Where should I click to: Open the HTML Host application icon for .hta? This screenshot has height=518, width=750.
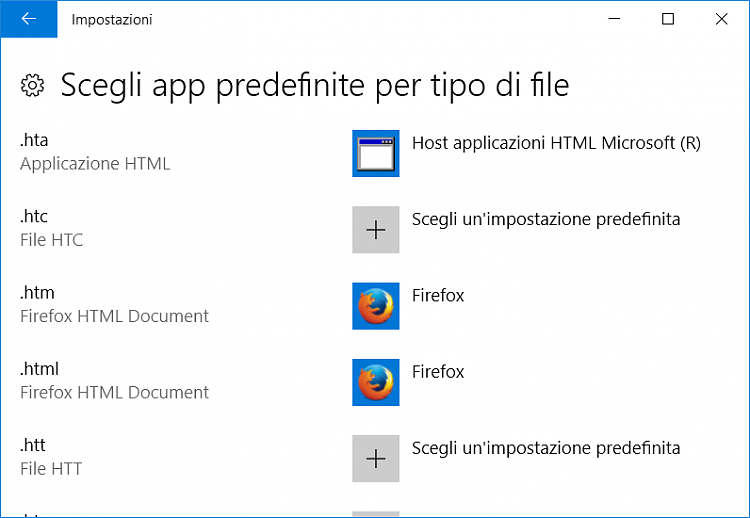pyautogui.click(x=376, y=154)
